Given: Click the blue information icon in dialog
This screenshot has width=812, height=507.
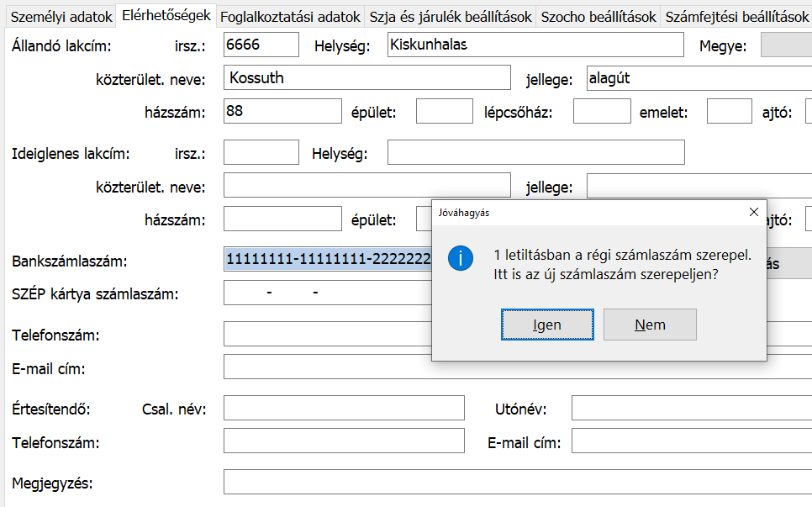Looking at the screenshot, I should tap(461, 259).
